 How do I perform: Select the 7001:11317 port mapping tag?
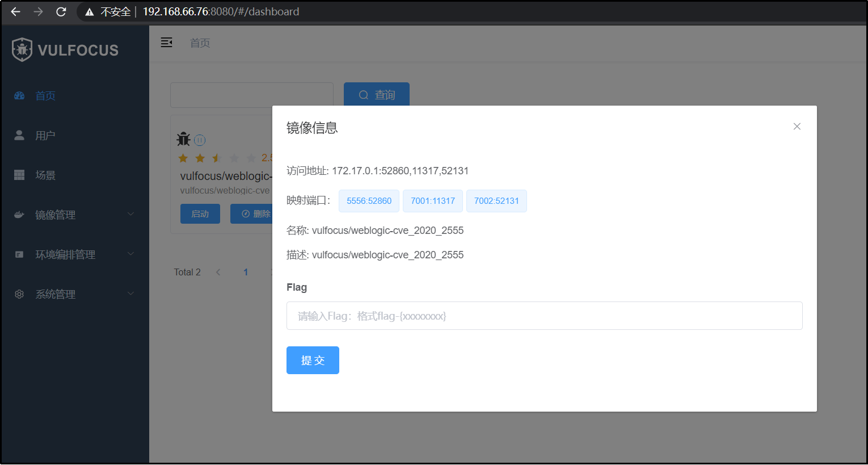pyautogui.click(x=432, y=200)
